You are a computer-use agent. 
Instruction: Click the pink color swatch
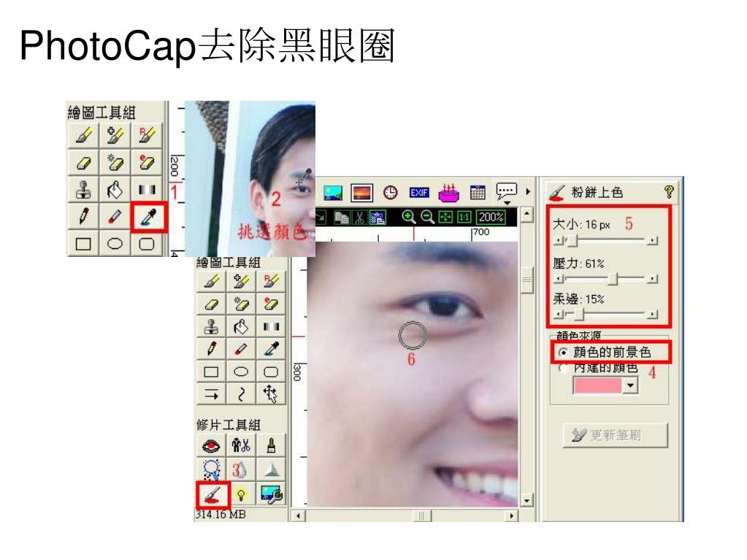pyautogui.click(x=598, y=386)
